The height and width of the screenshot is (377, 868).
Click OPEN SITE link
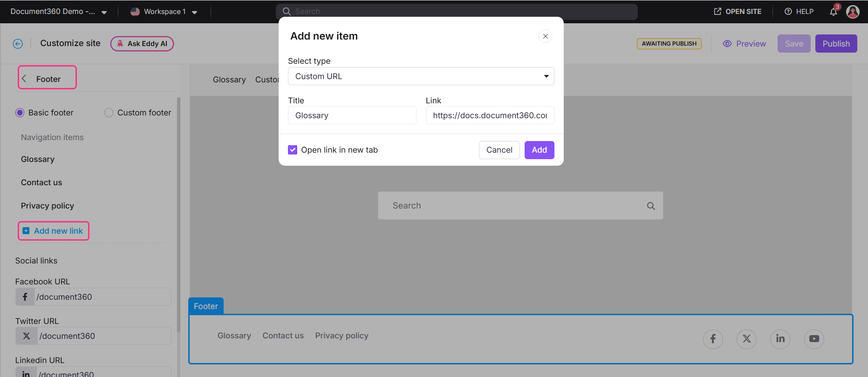[738, 12]
